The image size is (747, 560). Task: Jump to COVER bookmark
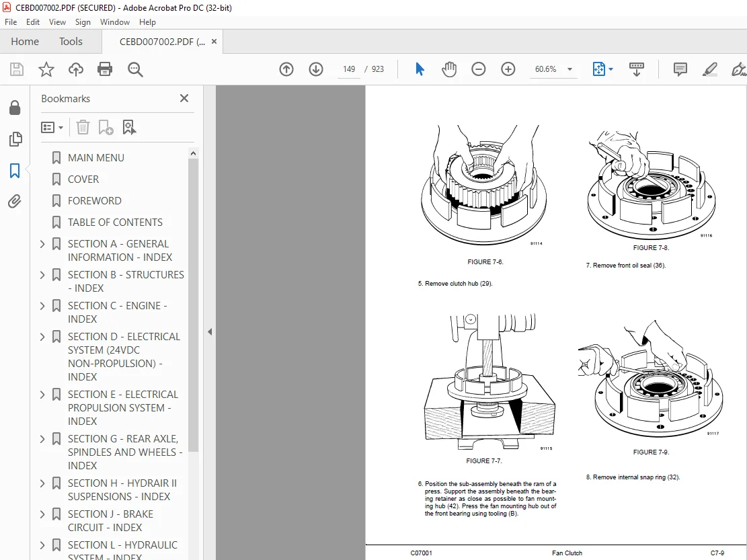(83, 179)
